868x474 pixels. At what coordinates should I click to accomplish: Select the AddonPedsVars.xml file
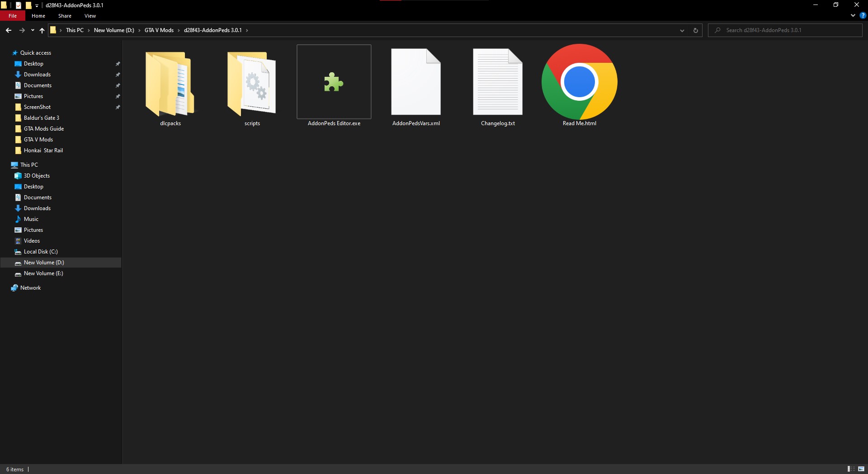(x=415, y=83)
